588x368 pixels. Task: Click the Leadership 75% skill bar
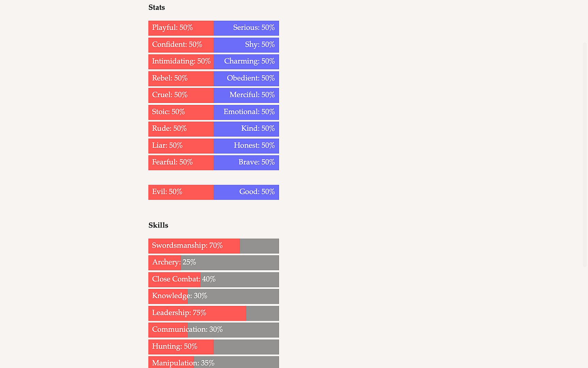coord(214,313)
